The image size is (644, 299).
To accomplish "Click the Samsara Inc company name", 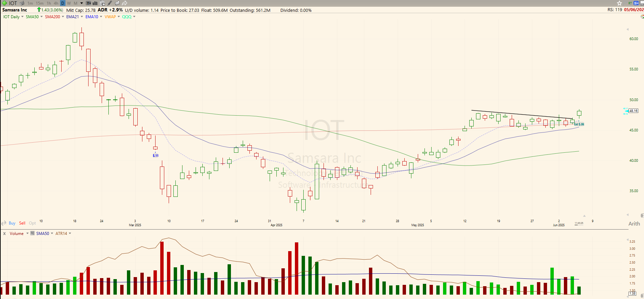I will [14, 10].
